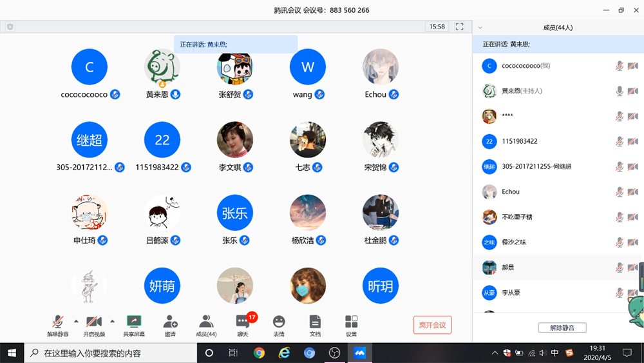The height and width of the screenshot is (363, 644).
Task: Toggle mic for Echou in the members list
Action: (620, 191)
